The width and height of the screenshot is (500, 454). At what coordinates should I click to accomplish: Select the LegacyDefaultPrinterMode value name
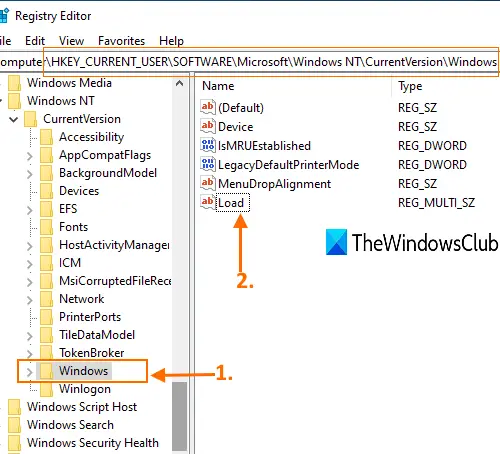[289, 165]
